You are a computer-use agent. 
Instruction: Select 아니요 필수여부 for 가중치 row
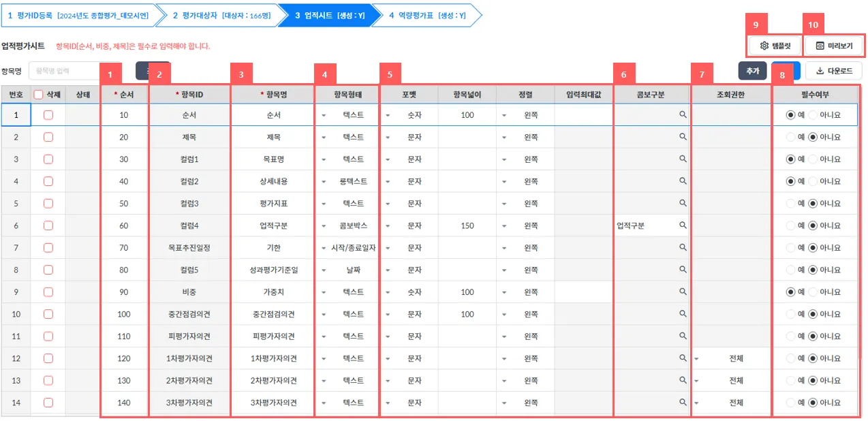[x=812, y=292]
